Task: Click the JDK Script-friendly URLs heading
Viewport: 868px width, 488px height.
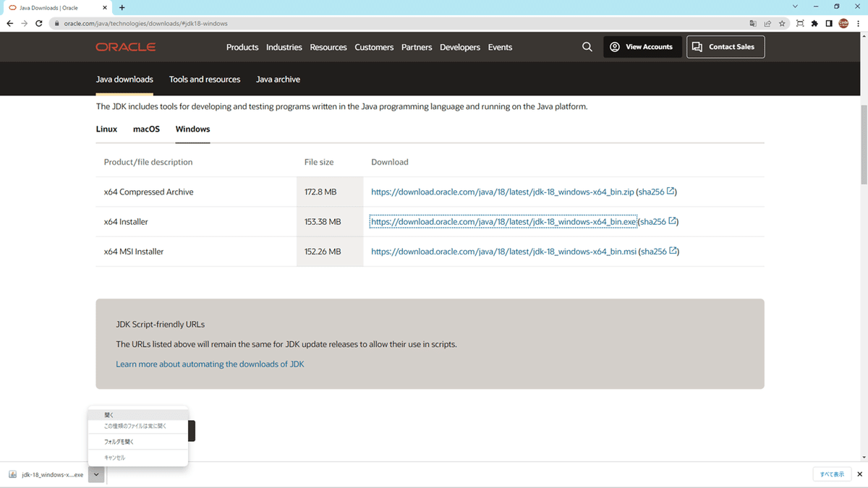Action: 160,325
